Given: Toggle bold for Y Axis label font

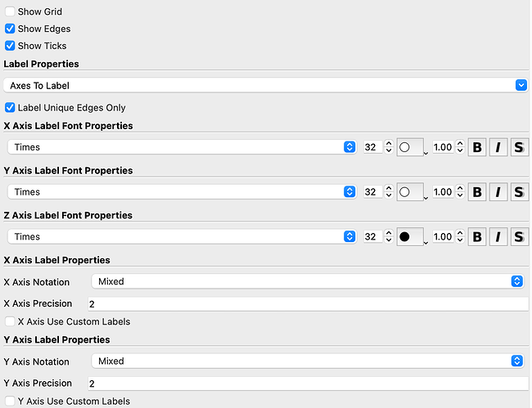Looking at the screenshot, I should [478, 192].
